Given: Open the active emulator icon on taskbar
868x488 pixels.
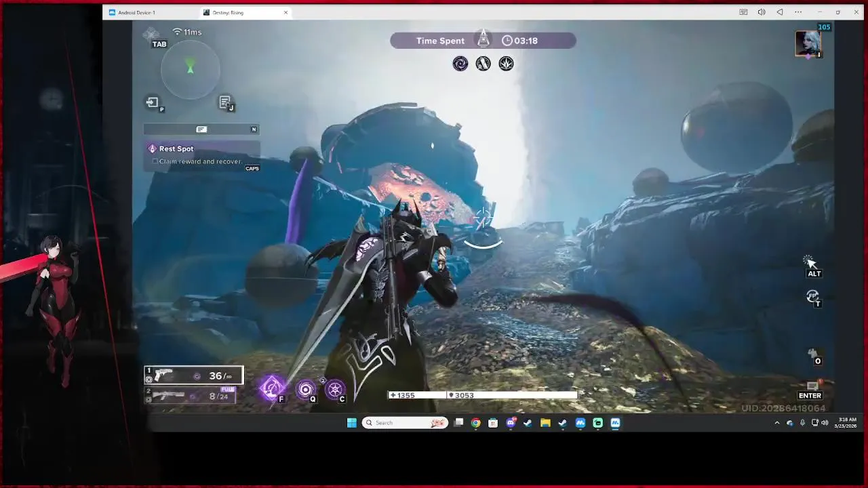Looking at the screenshot, I should pos(615,423).
